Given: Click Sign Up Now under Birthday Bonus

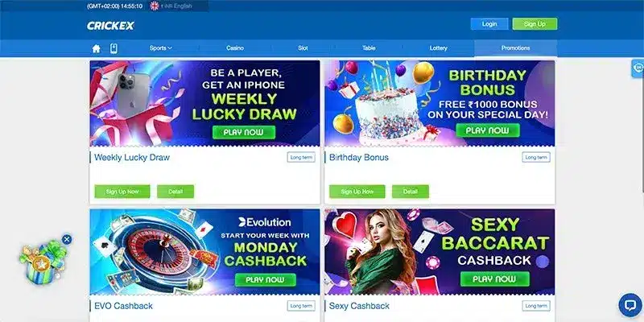Looking at the screenshot, I should [x=357, y=192].
